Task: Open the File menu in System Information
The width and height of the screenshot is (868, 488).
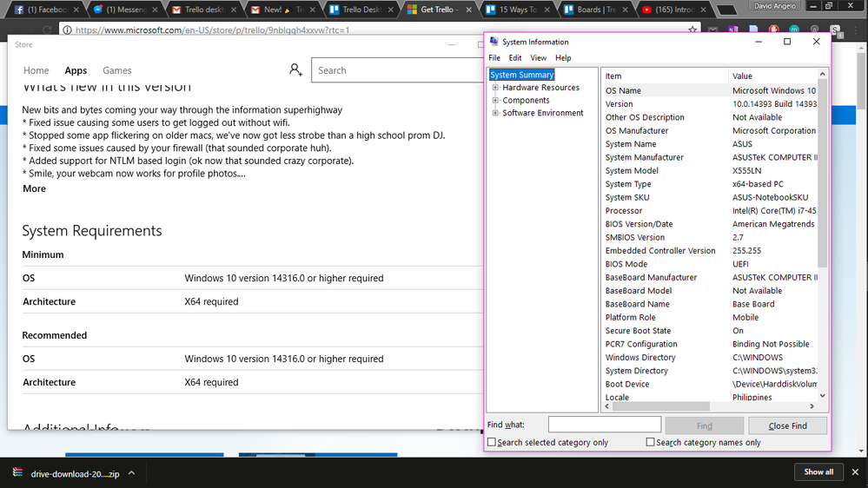Action: click(494, 57)
